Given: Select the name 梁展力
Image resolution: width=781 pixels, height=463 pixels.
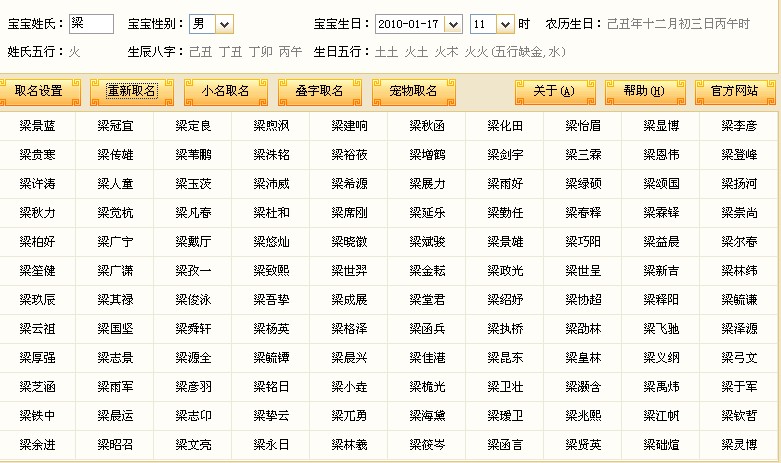Looking at the screenshot, I should click(427, 184).
